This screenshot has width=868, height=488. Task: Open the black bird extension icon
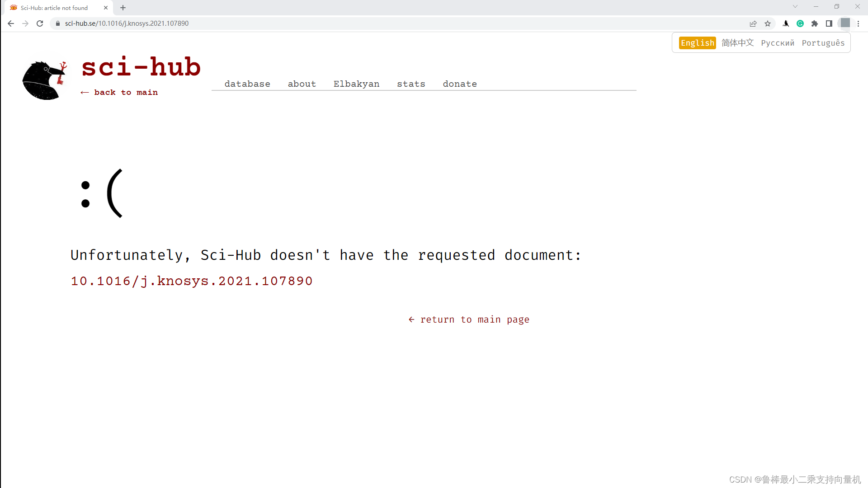(786, 23)
